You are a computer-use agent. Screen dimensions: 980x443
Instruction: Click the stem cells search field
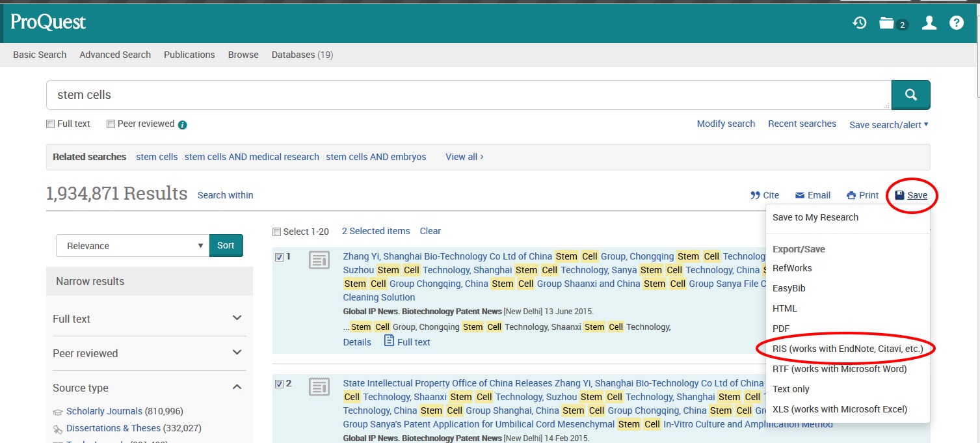point(468,95)
